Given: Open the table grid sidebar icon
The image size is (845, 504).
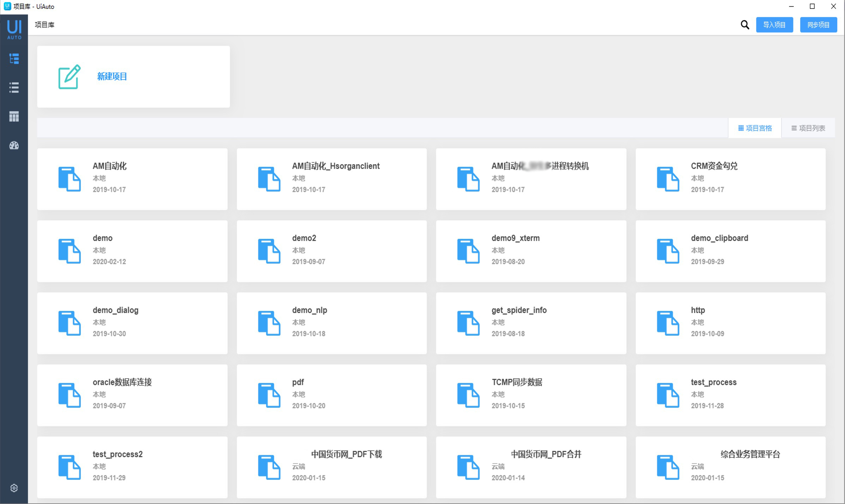Looking at the screenshot, I should (14, 116).
